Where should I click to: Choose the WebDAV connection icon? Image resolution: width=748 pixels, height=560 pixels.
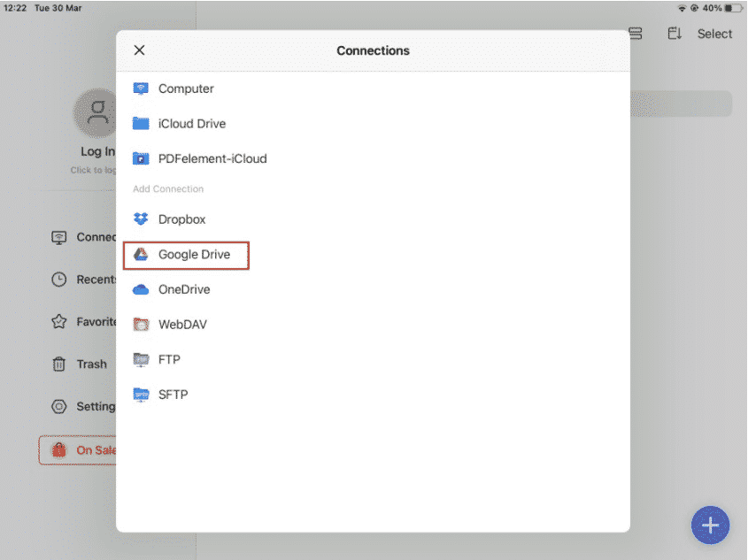[141, 325]
